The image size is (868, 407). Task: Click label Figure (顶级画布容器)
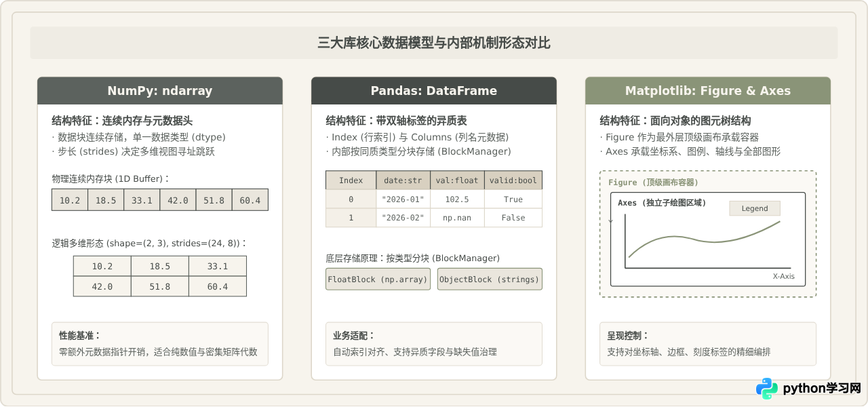(x=653, y=182)
